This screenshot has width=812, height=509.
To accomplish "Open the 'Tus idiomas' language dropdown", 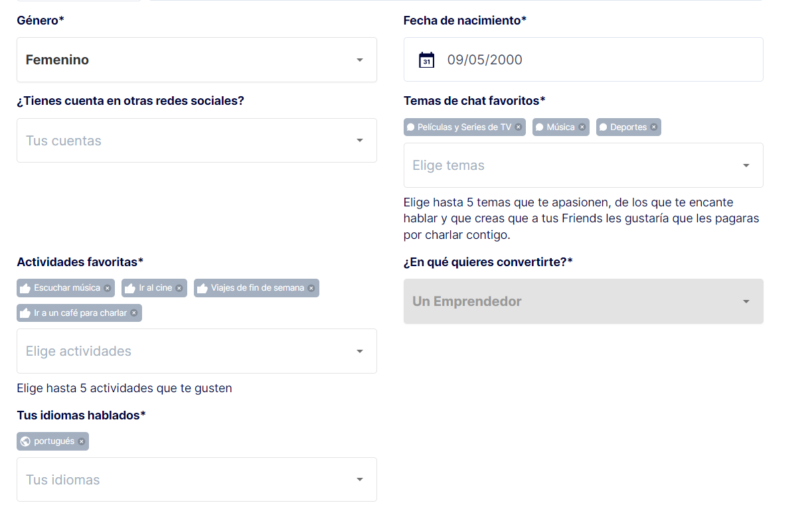I will (197, 480).
